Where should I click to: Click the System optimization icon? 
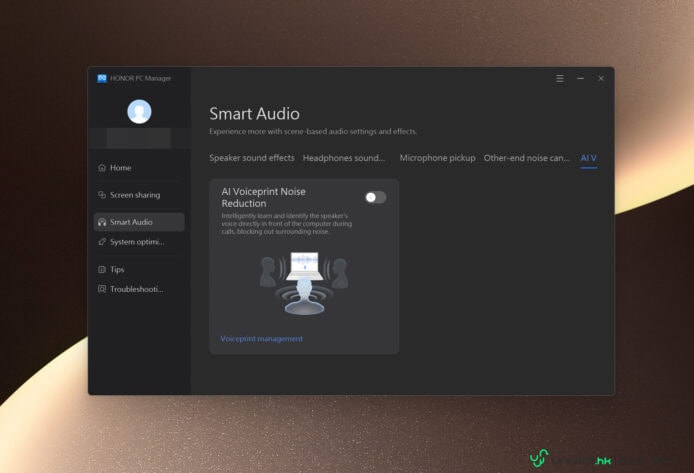point(102,242)
